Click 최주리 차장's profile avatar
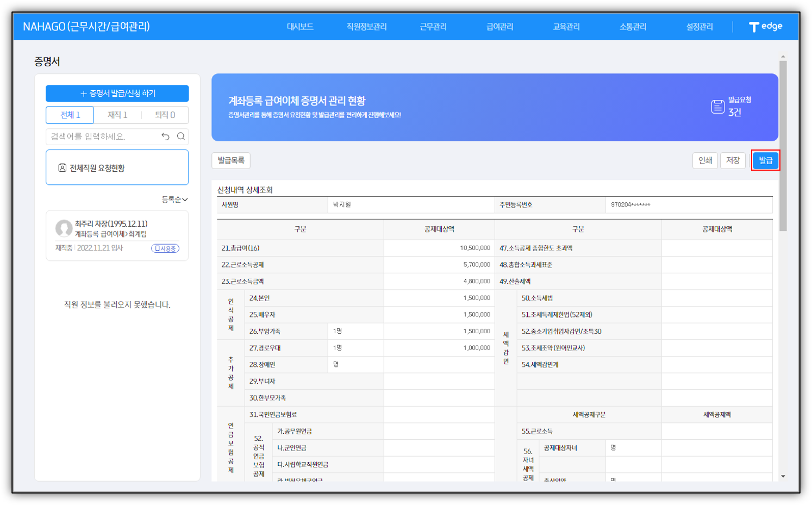 [64, 228]
